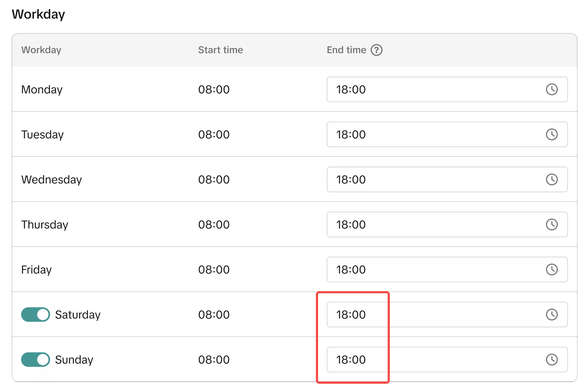The width and height of the screenshot is (588, 392).
Task: Open Saturday end time clock picker
Action: coord(551,314)
